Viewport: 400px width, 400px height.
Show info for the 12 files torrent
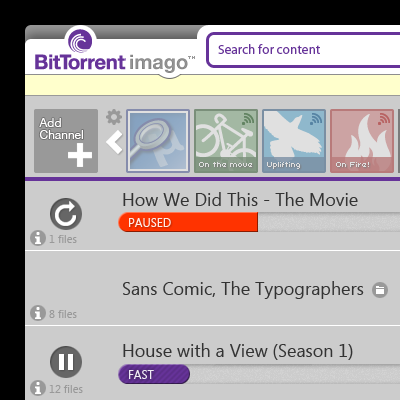(x=38, y=388)
